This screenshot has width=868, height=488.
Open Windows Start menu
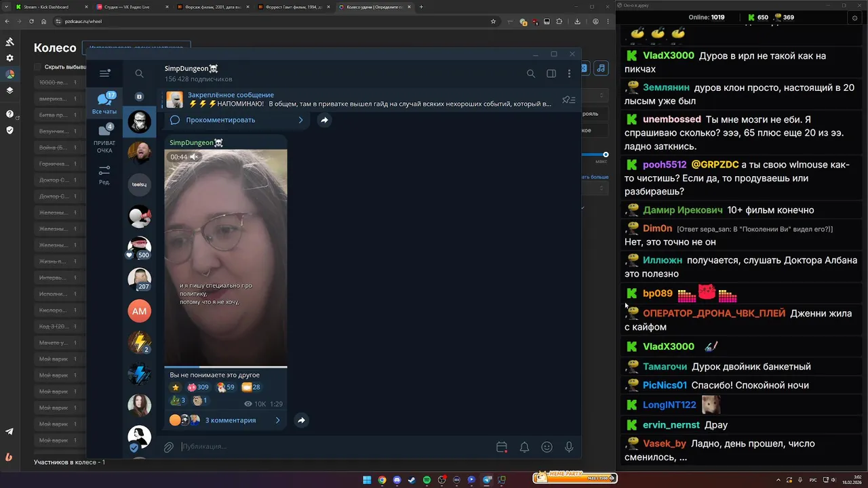click(367, 480)
